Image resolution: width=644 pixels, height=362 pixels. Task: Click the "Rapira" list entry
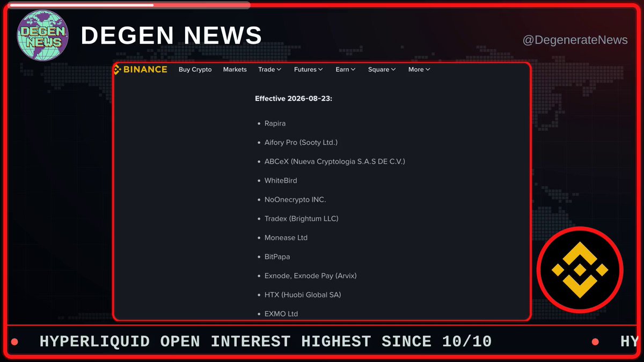click(275, 123)
